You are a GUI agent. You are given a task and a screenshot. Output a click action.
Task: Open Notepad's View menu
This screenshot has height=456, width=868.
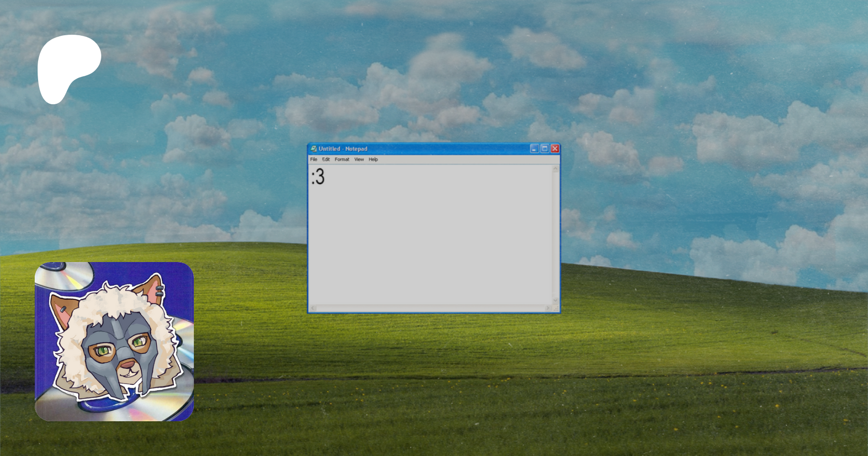(x=359, y=159)
